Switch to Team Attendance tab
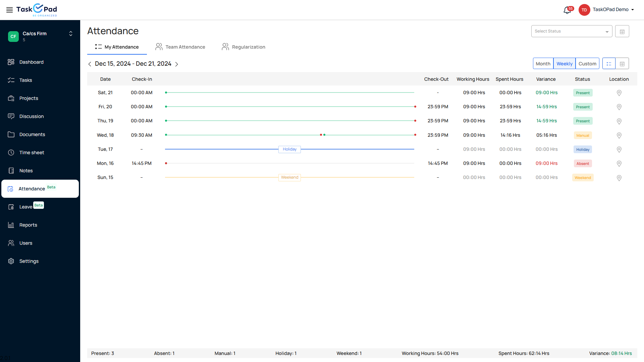Viewport: 644px width, 362px height. click(180, 47)
